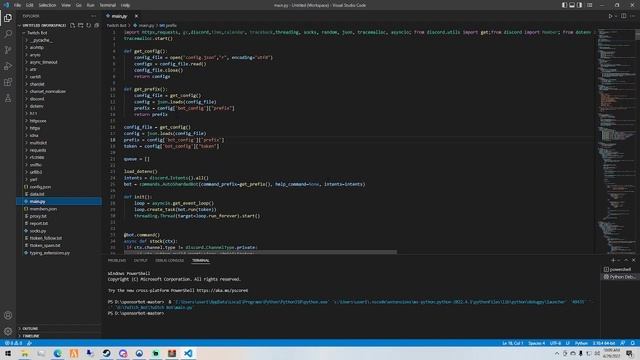Toggle the primary side bar layout icon
The height and width of the screenshot is (360, 640).
pos(564,5)
